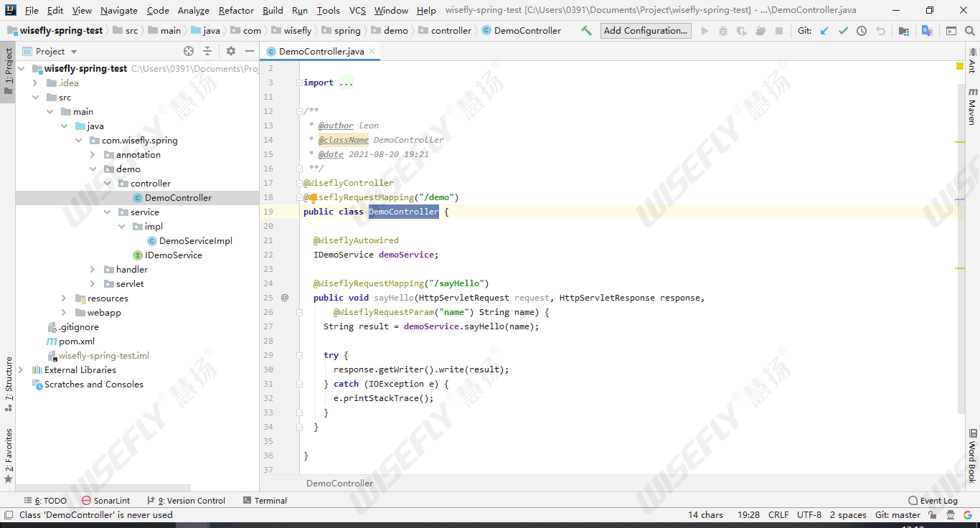Collapse the src folder arrow
980x528 pixels.
point(35,97)
